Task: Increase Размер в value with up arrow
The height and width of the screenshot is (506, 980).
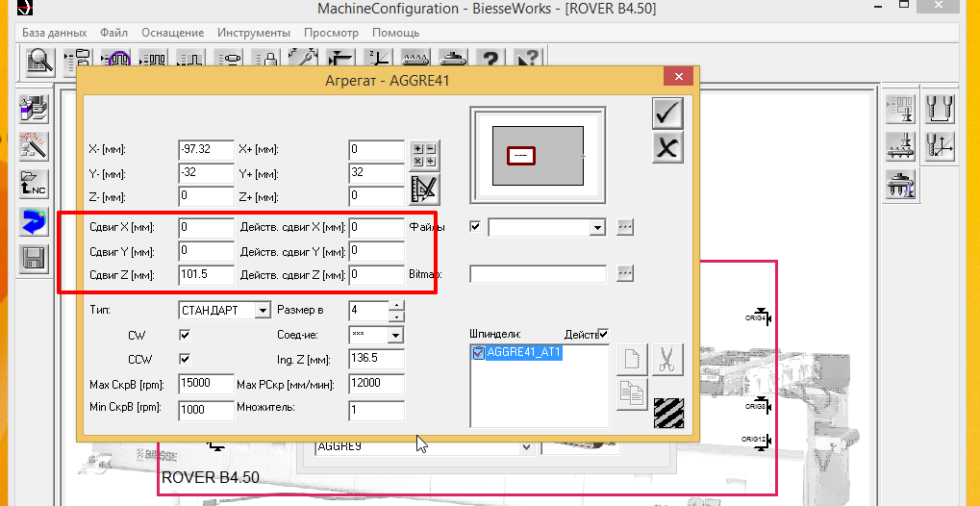Action: pyautogui.click(x=396, y=305)
